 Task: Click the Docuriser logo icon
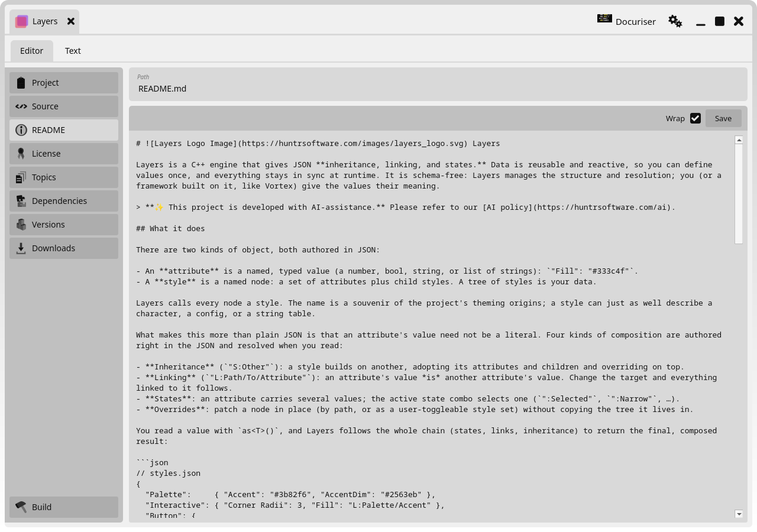(x=604, y=18)
